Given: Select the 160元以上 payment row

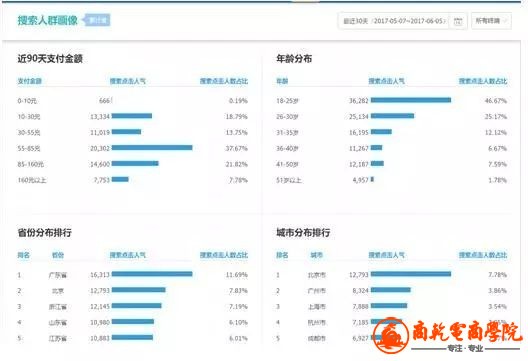Looking at the screenshot, I should [x=133, y=180].
